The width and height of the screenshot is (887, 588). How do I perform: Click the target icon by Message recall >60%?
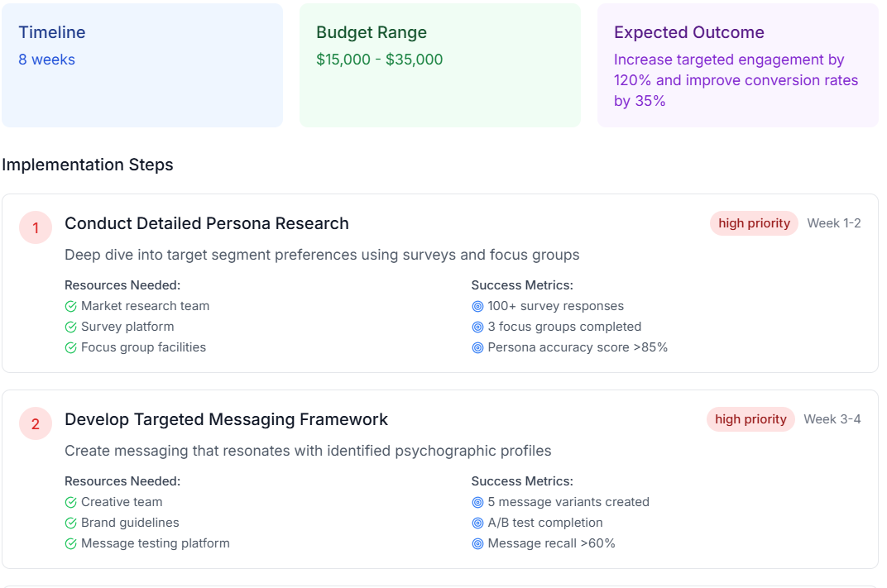pos(477,543)
